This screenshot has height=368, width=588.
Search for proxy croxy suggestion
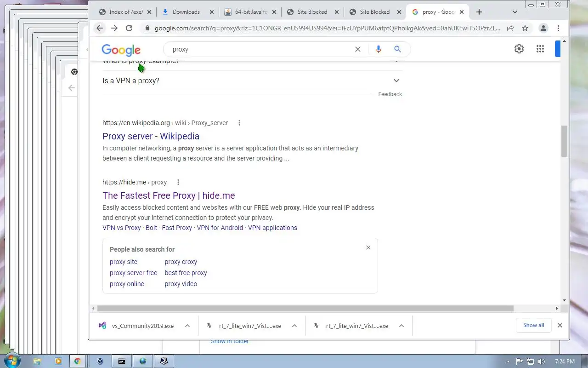(181, 262)
